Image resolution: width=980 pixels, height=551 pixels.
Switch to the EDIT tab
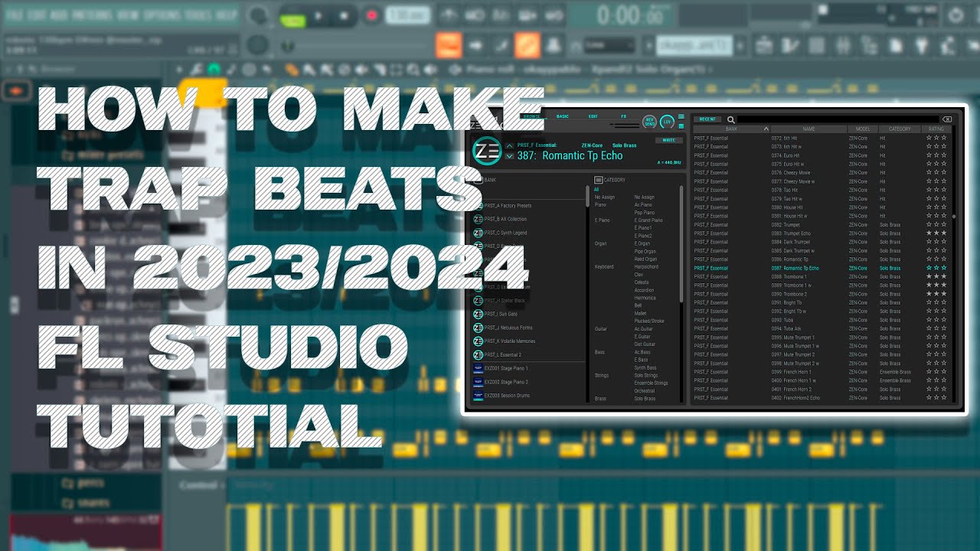click(593, 116)
